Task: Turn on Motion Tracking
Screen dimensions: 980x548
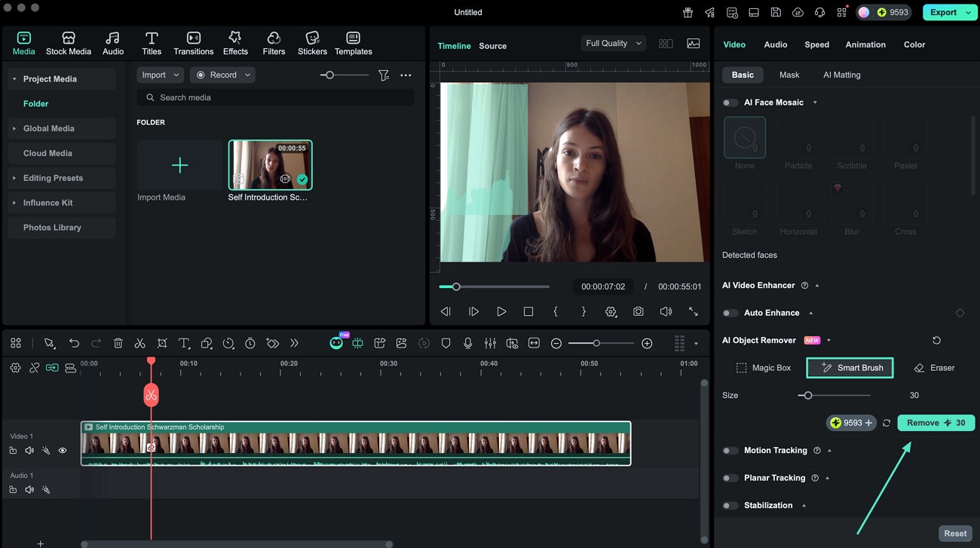Action: (x=730, y=451)
